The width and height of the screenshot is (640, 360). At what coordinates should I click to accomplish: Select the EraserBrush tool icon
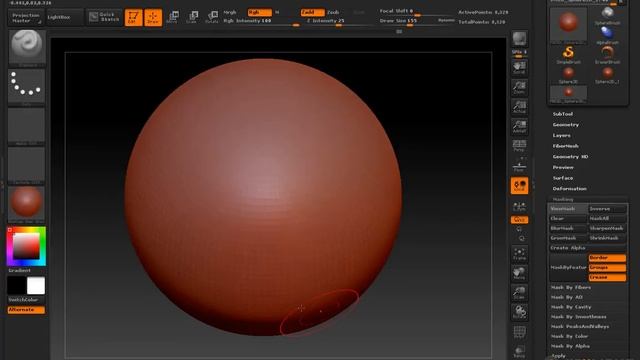coord(608,55)
